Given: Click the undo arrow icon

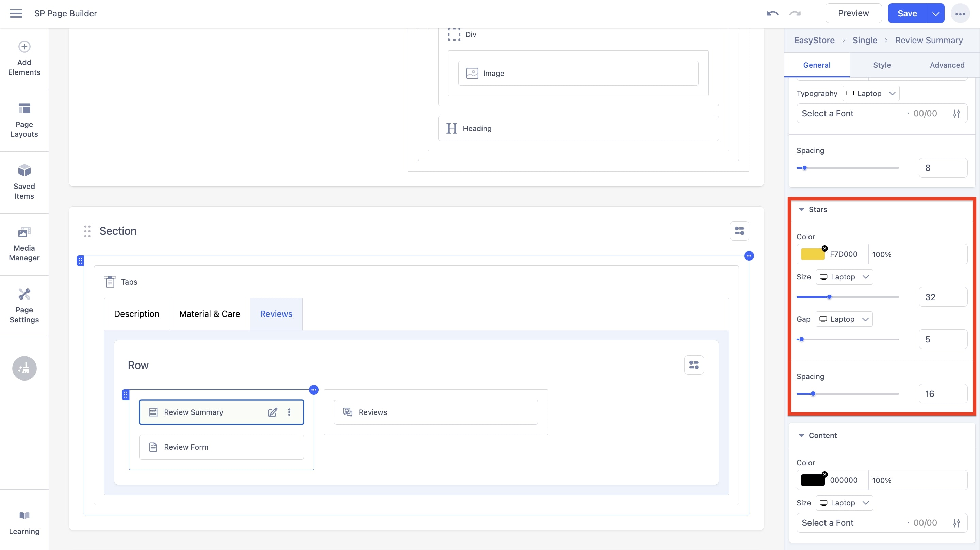Looking at the screenshot, I should click(772, 13).
